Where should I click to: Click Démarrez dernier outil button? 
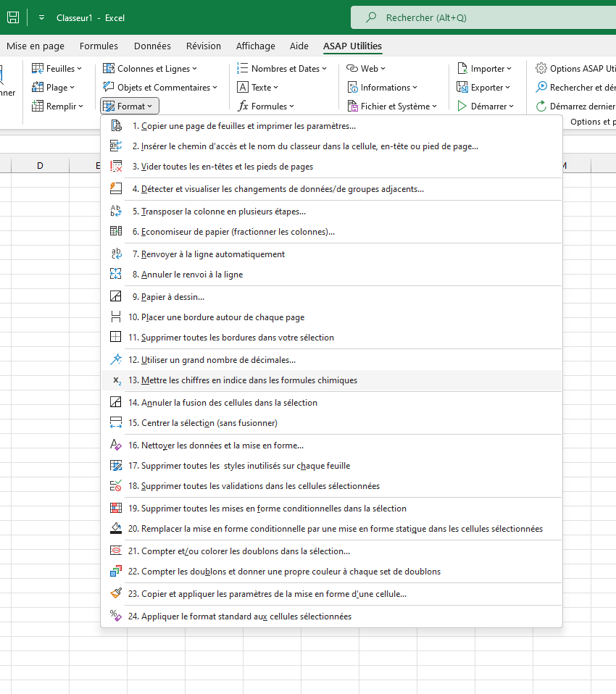click(575, 106)
